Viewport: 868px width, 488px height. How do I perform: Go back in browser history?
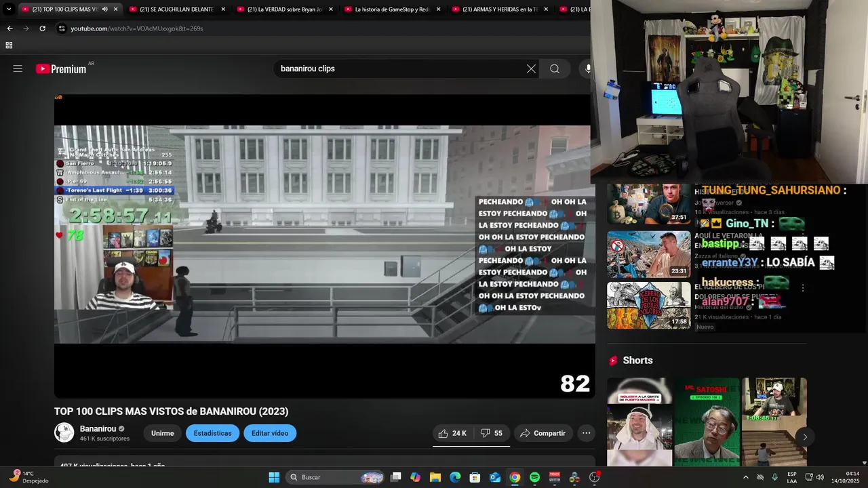click(x=9, y=28)
